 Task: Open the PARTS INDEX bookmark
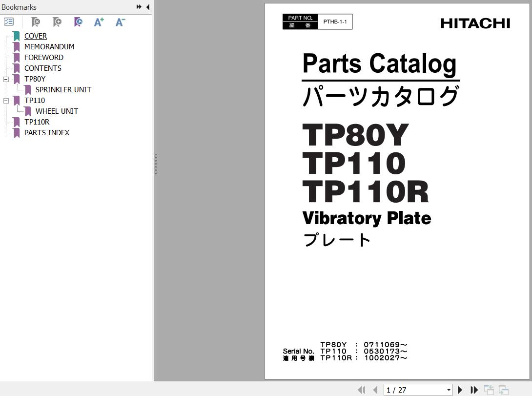click(x=47, y=133)
